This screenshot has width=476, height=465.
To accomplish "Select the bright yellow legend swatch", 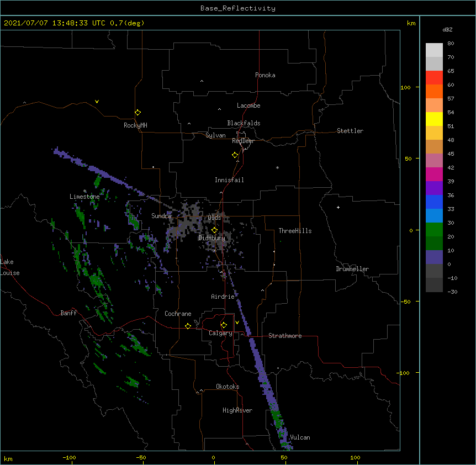I will (434, 119).
